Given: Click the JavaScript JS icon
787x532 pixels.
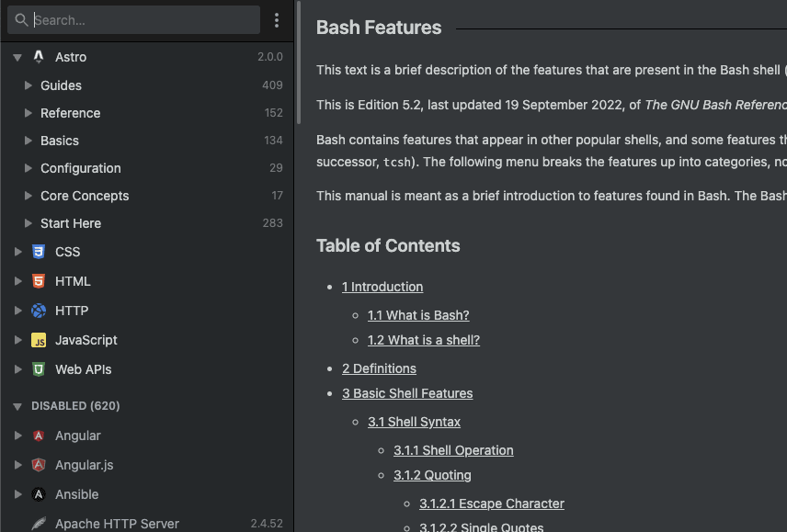Looking at the screenshot, I should point(39,340).
